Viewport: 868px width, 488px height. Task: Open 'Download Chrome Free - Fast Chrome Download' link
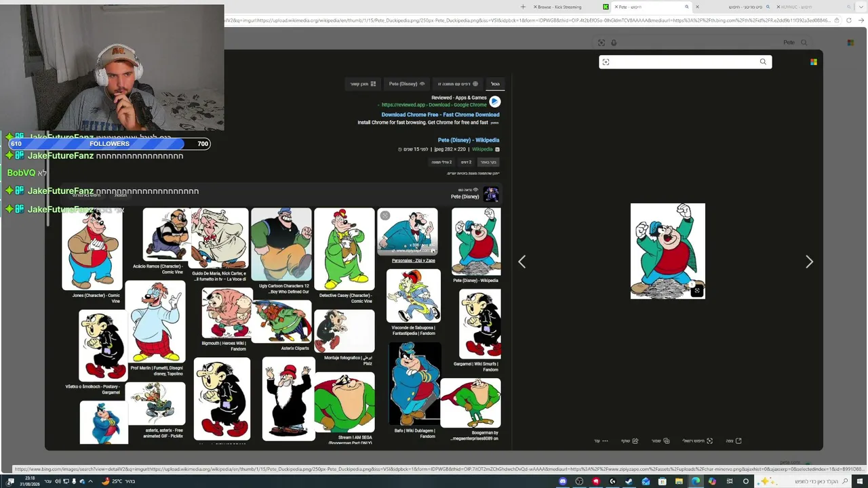pyautogui.click(x=440, y=115)
